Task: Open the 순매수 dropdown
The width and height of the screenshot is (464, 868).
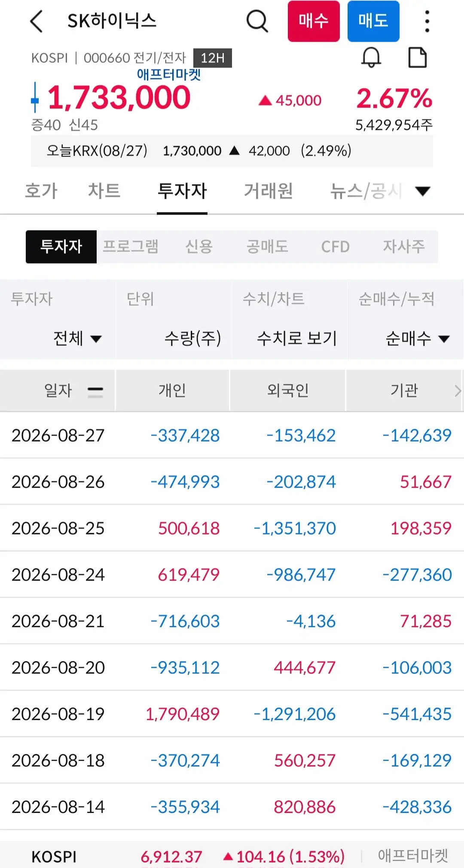Action: (418, 338)
